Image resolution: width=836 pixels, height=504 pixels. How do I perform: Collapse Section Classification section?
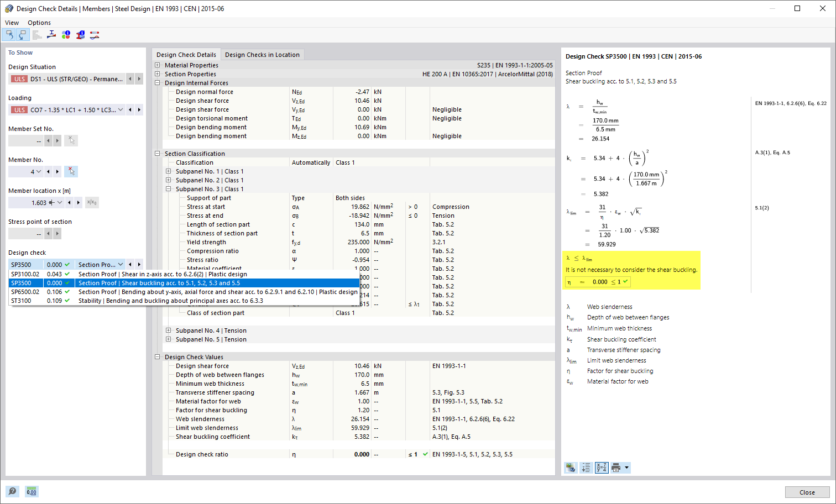(158, 154)
